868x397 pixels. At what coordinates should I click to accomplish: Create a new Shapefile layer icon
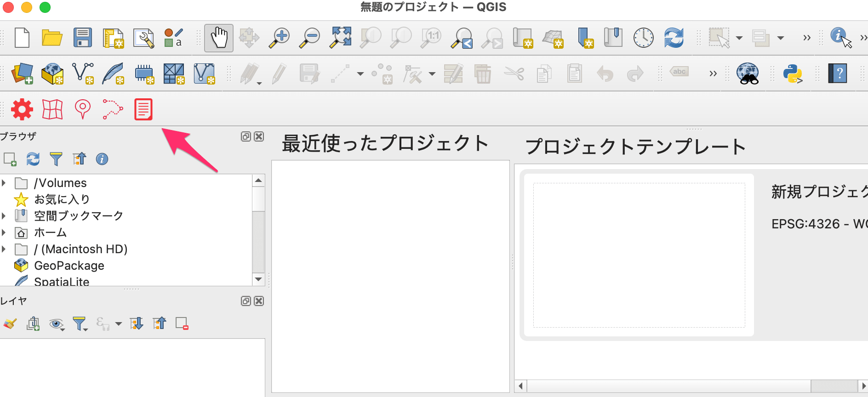click(83, 74)
